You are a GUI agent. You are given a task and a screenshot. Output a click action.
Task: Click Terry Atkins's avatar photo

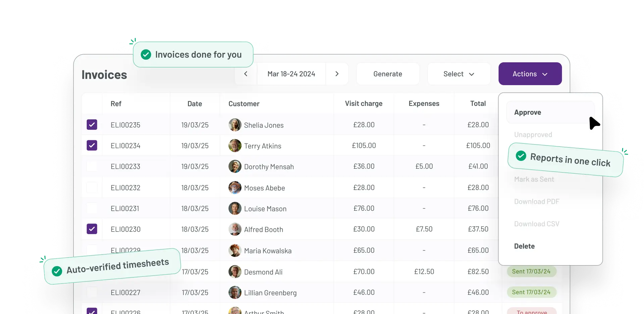(235, 146)
